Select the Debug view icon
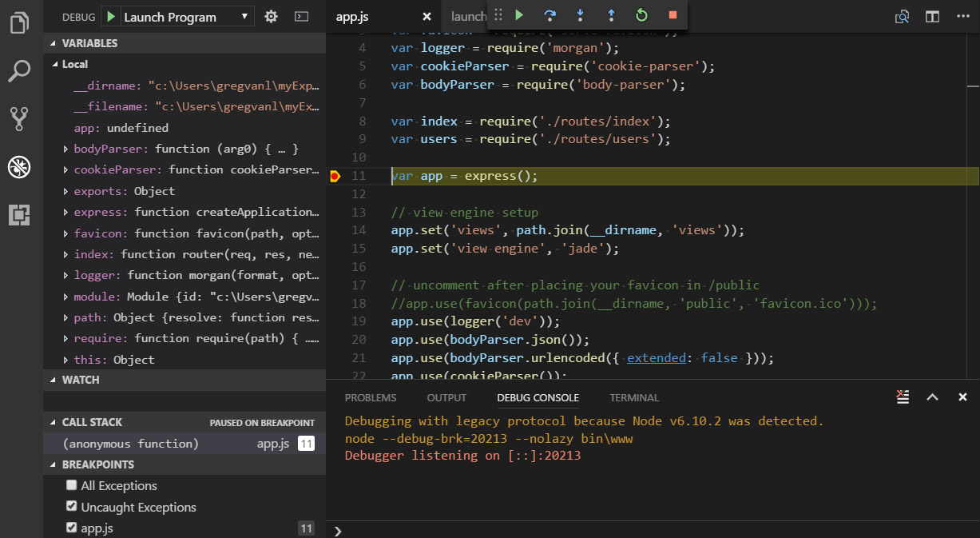The width and height of the screenshot is (980, 538). tap(20, 166)
